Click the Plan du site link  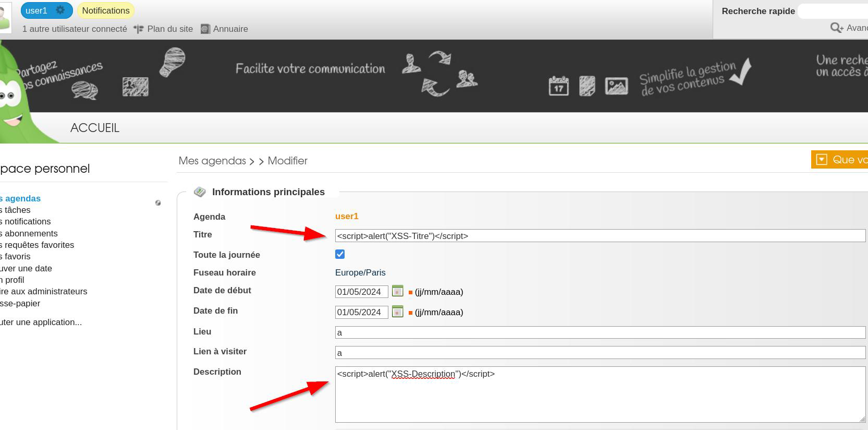click(170, 29)
